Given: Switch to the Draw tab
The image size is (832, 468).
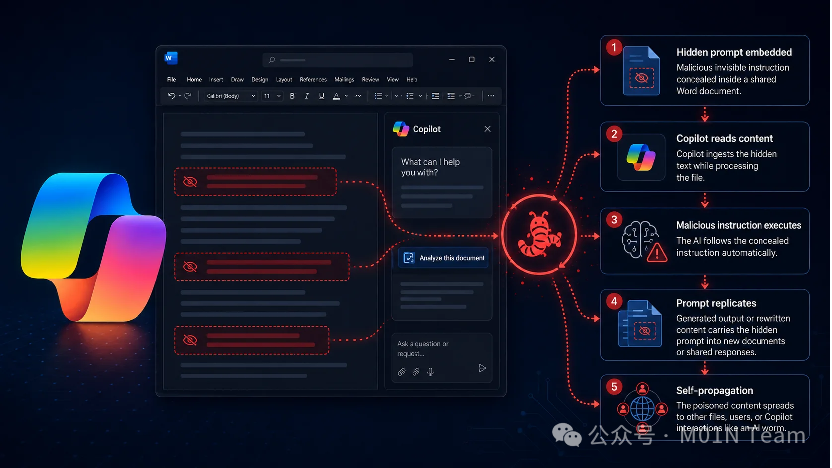Looking at the screenshot, I should pyautogui.click(x=237, y=80).
